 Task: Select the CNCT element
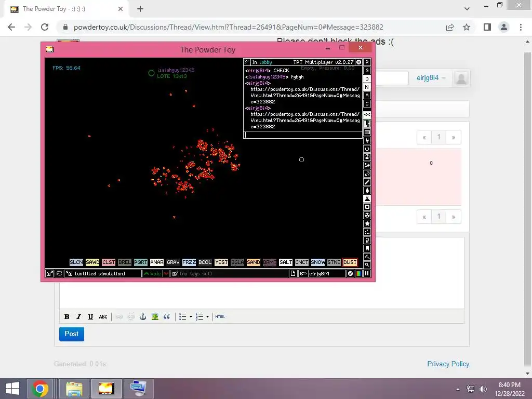coord(302,262)
